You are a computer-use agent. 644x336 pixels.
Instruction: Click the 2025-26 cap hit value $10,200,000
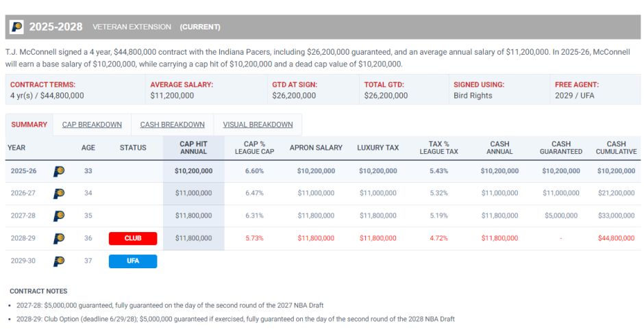[193, 171]
